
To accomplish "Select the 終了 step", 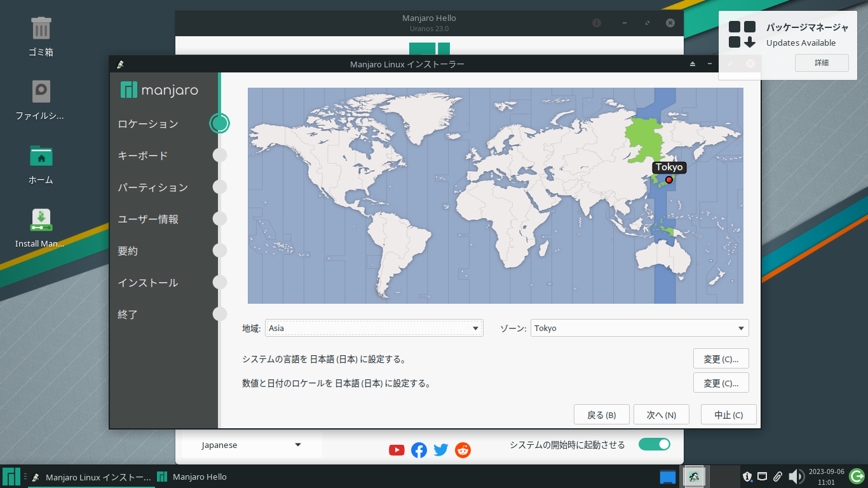I will coord(128,315).
